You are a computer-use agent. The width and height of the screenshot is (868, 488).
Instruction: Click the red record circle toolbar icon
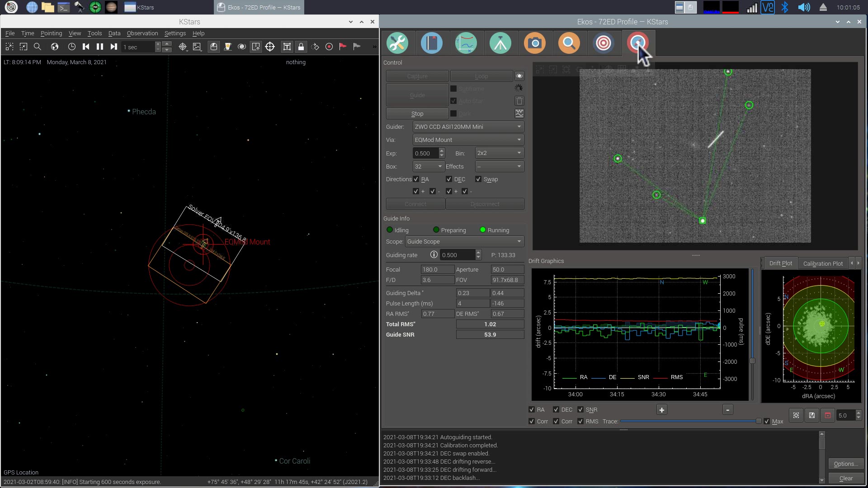pyautogui.click(x=329, y=47)
